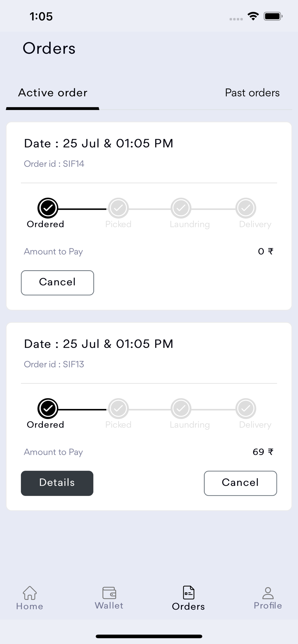Open the Profile person icon

268,593
